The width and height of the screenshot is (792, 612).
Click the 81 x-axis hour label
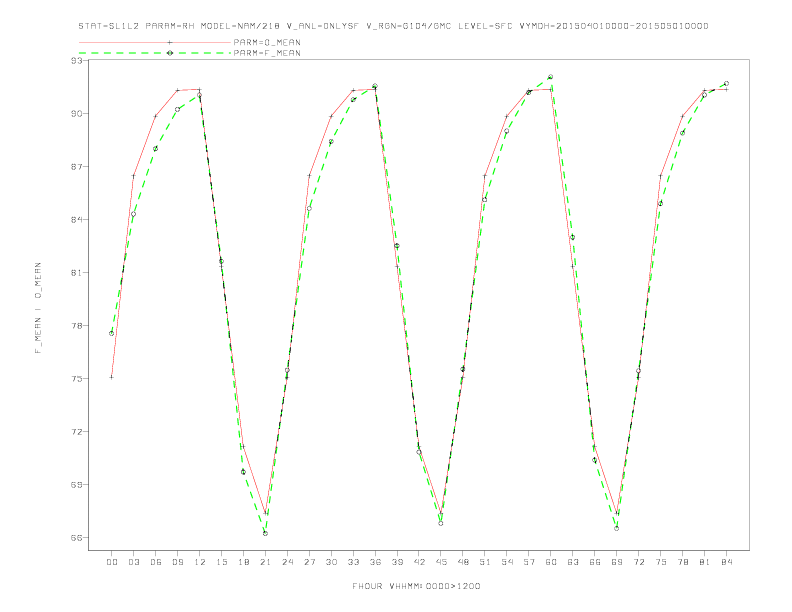click(705, 562)
